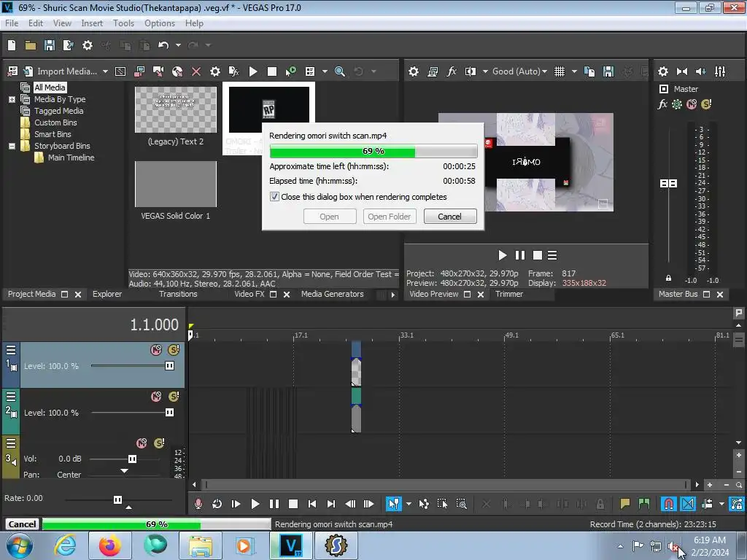Screen dimensions: 747x560
Task: Click the red Remove selected media icon
Action: (x=196, y=71)
